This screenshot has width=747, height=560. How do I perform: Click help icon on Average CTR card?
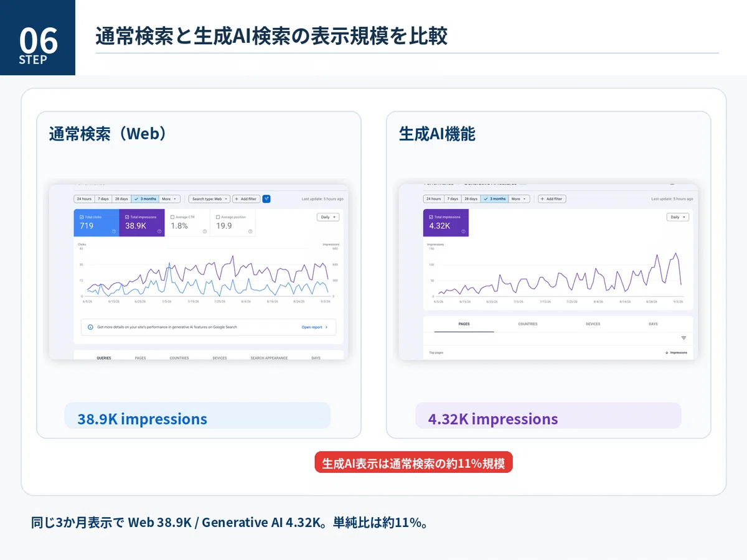tap(205, 231)
